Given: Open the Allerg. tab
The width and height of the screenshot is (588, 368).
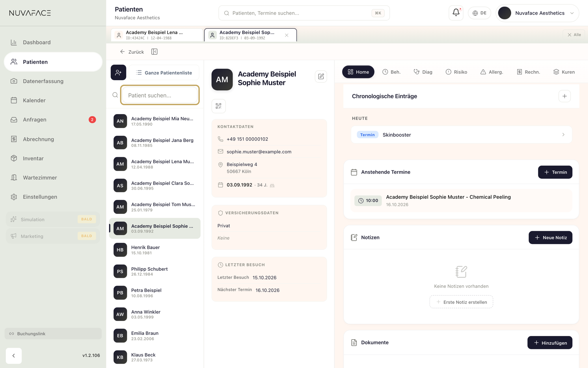Looking at the screenshot, I should (492, 72).
